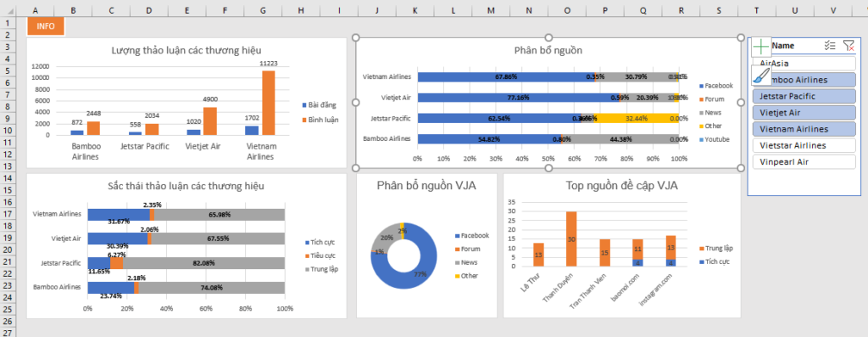868x337 pixels.
Task: Click News legend in Phân bổ nguồn chart
Action: point(711,113)
